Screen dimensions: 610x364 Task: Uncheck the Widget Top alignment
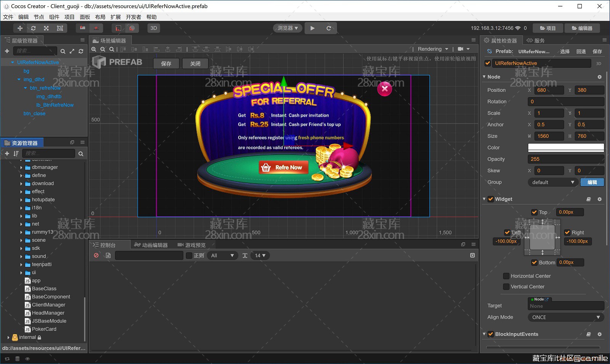(x=535, y=212)
